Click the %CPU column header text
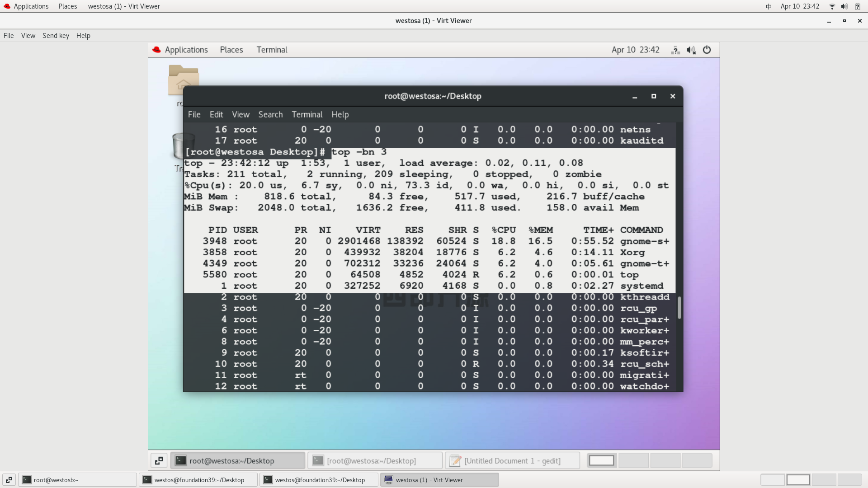The height and width of the screenshot is (488, 868). (x=504, y=230)
